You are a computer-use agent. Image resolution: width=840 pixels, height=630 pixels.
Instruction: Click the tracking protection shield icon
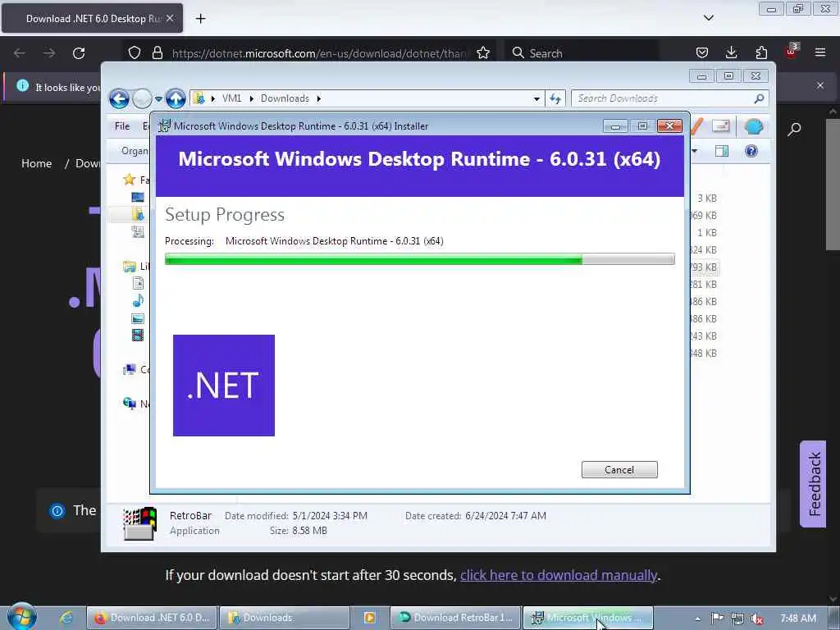[135, 53]
